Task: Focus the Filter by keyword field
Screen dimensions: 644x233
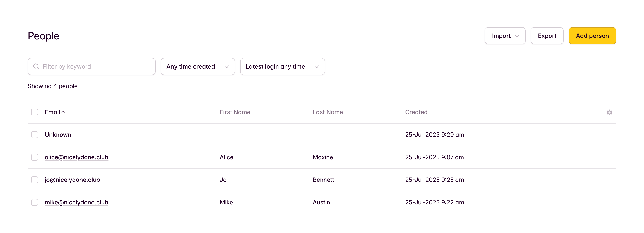Action: pyautogui.click(x=91, y=66)
